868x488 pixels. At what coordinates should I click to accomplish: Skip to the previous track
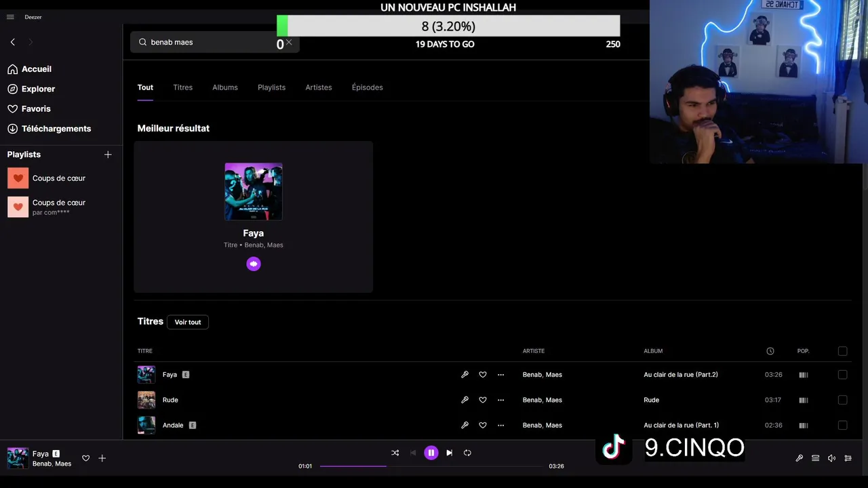[x=413, y=453]
